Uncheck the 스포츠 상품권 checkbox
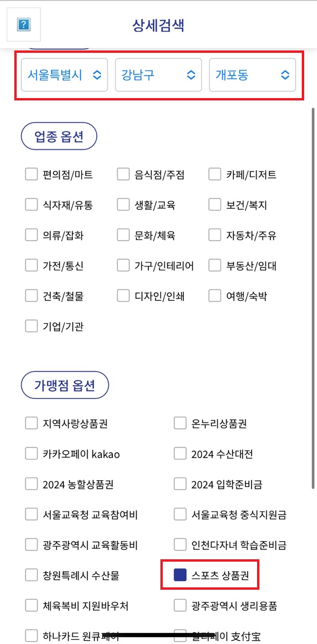Viewport: 317px width, 644px height. click(179, 575)
